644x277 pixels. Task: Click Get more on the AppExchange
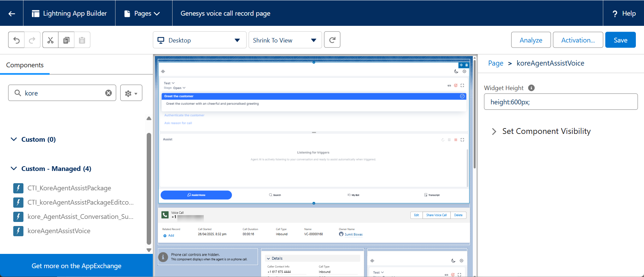[76, 266]
